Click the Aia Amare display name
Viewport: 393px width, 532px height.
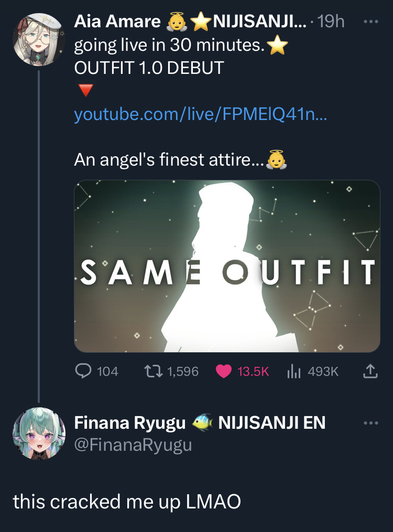[x=117, y=21]
